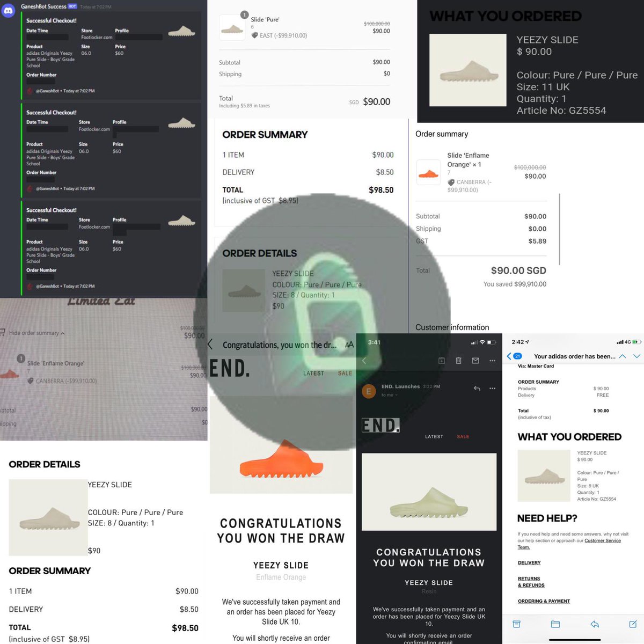
Task: Select LATEST tab in the dark END. email
Action: coord(434,437)
